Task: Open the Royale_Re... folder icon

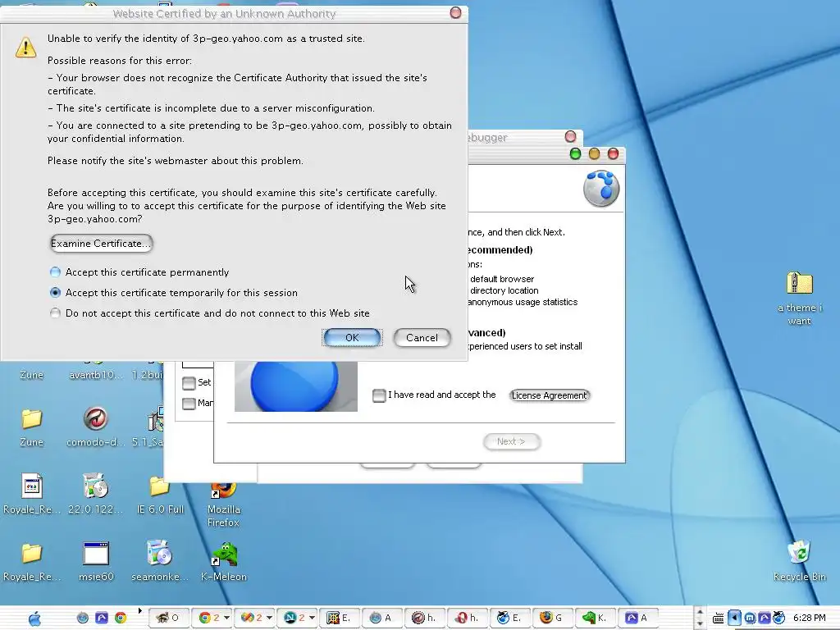Action: (31, 553)
